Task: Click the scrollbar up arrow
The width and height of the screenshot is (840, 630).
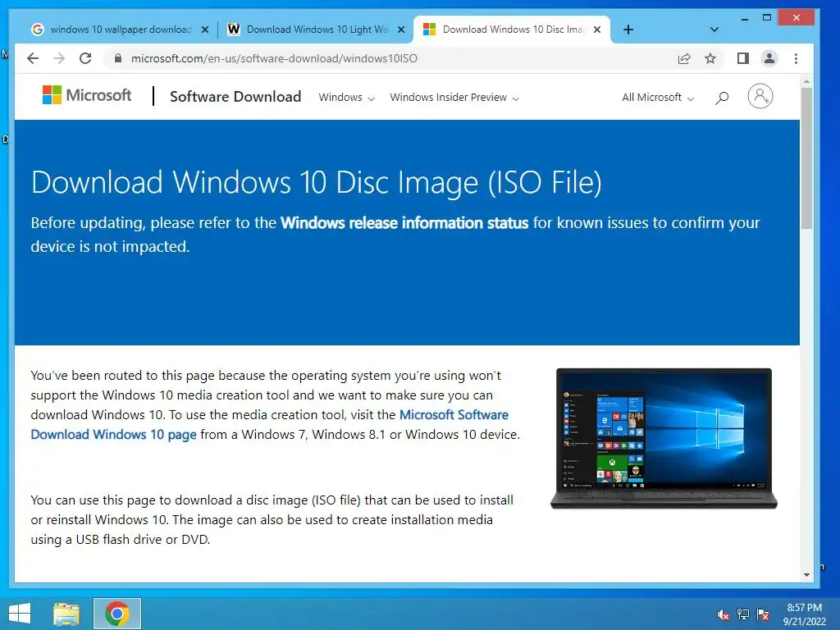Action: coord(806,81)
